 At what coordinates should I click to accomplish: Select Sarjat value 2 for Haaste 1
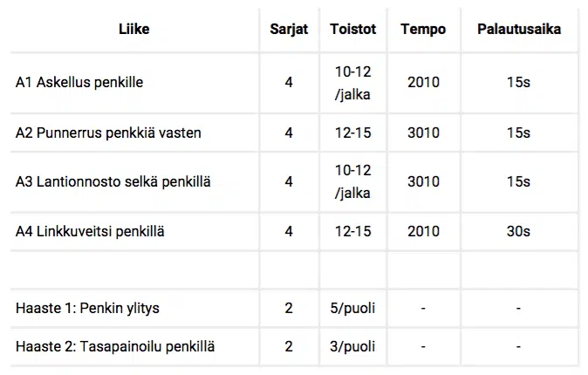(289, 308)
